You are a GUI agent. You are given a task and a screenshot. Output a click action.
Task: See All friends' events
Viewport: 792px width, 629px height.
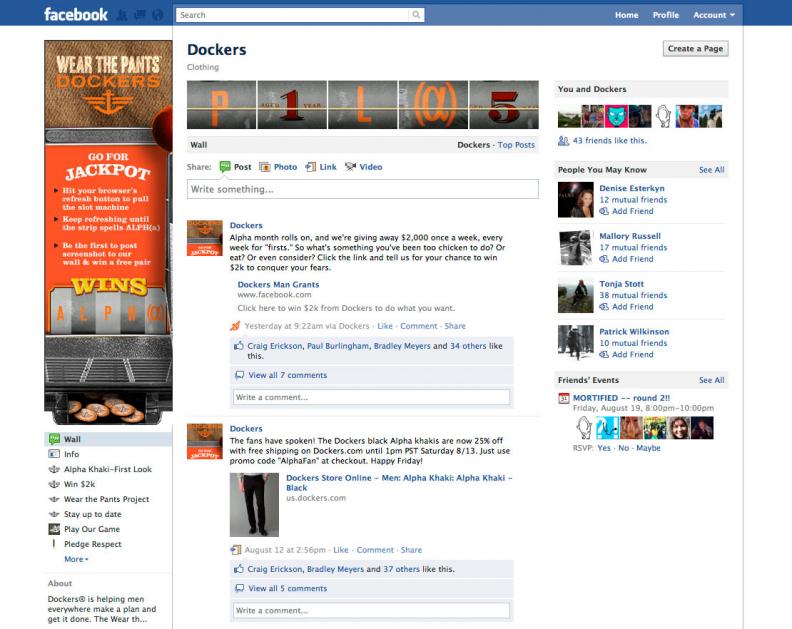pyautogui.click(x=711, y=380)
